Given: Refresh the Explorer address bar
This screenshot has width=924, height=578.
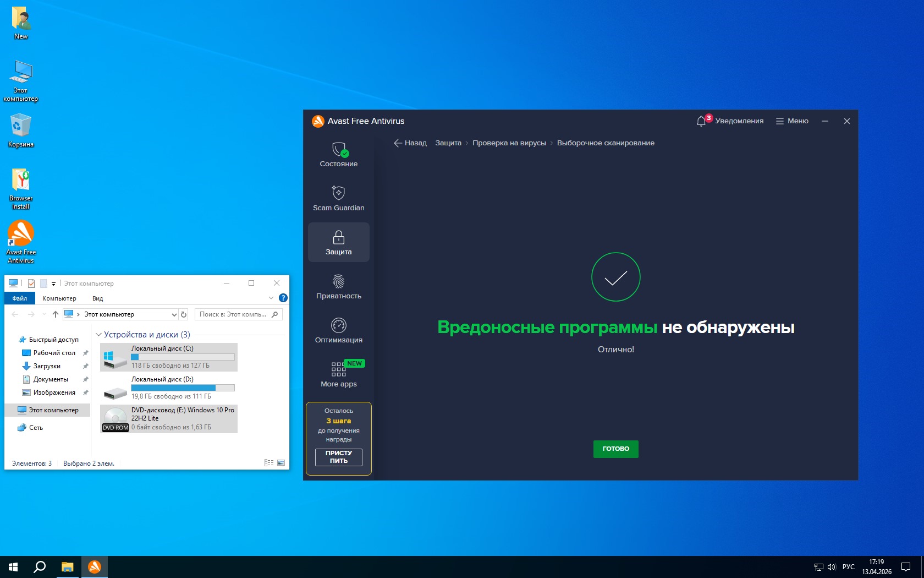Looking at the screenshot, I should (x=184, y=314).
